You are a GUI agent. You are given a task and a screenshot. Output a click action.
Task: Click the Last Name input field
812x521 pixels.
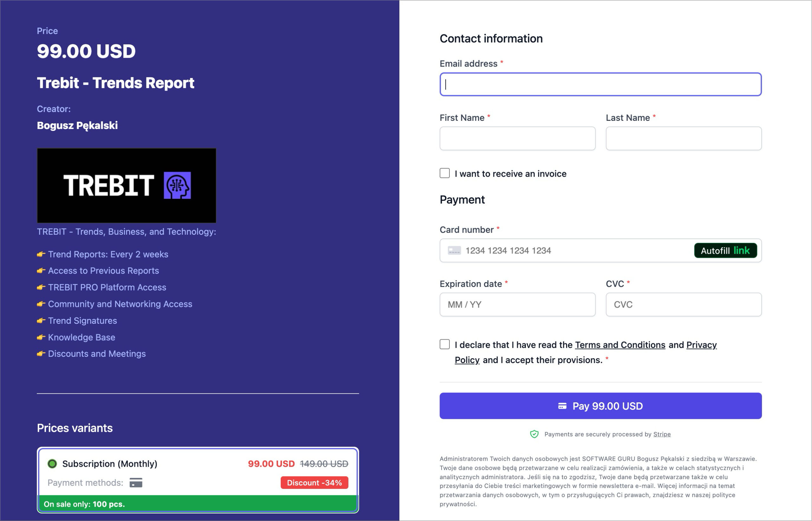(x=684, y=139)
